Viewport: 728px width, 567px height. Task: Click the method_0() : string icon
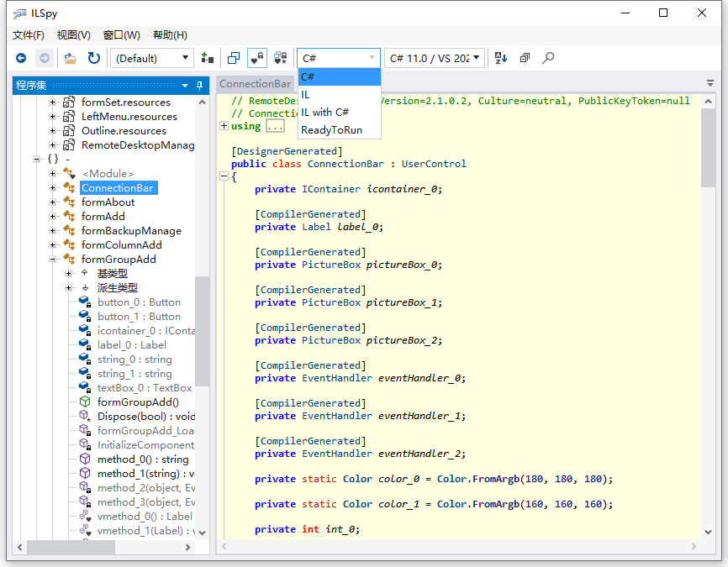point(85,459)
